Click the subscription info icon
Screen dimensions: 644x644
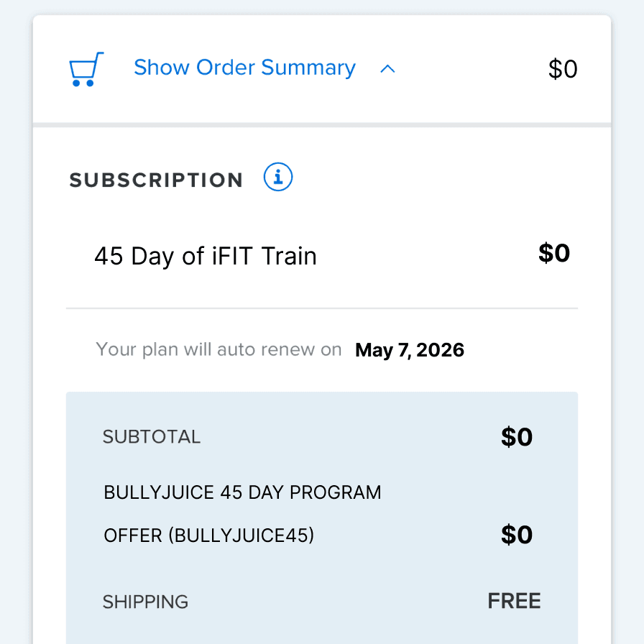[278, 177]
